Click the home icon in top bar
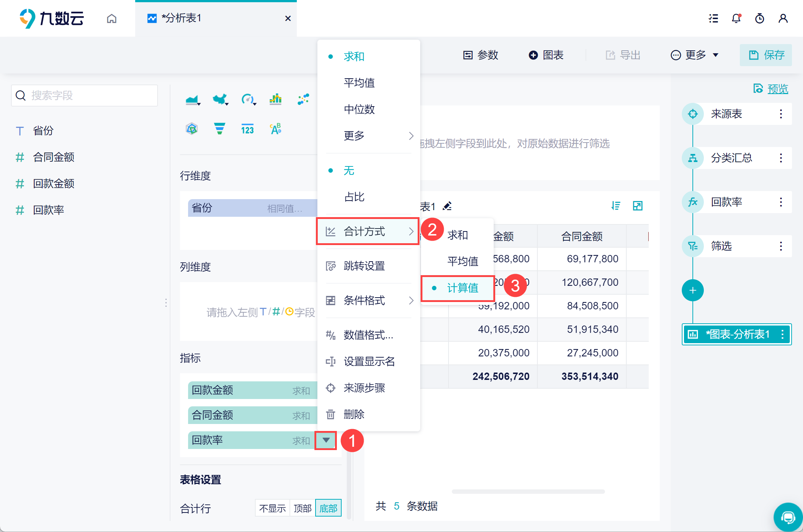This screenshot has height=532, width=803. (x=112, y=18)
